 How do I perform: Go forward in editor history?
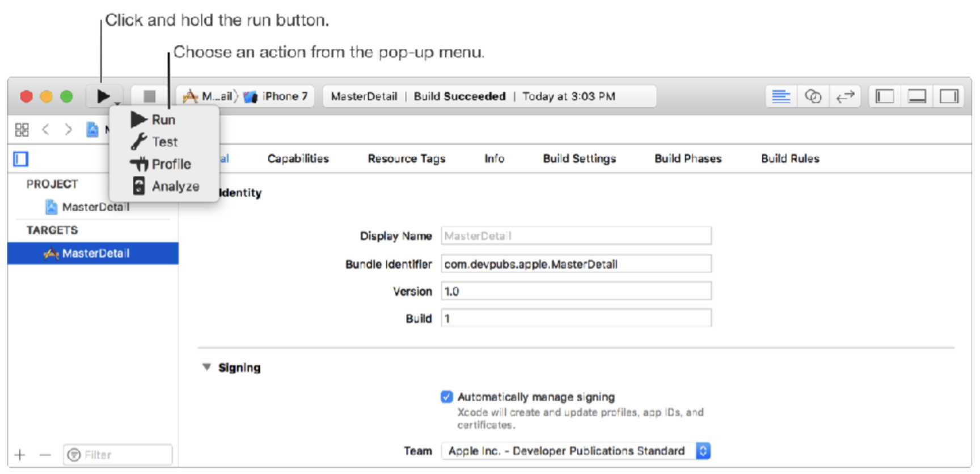[69, 130]
